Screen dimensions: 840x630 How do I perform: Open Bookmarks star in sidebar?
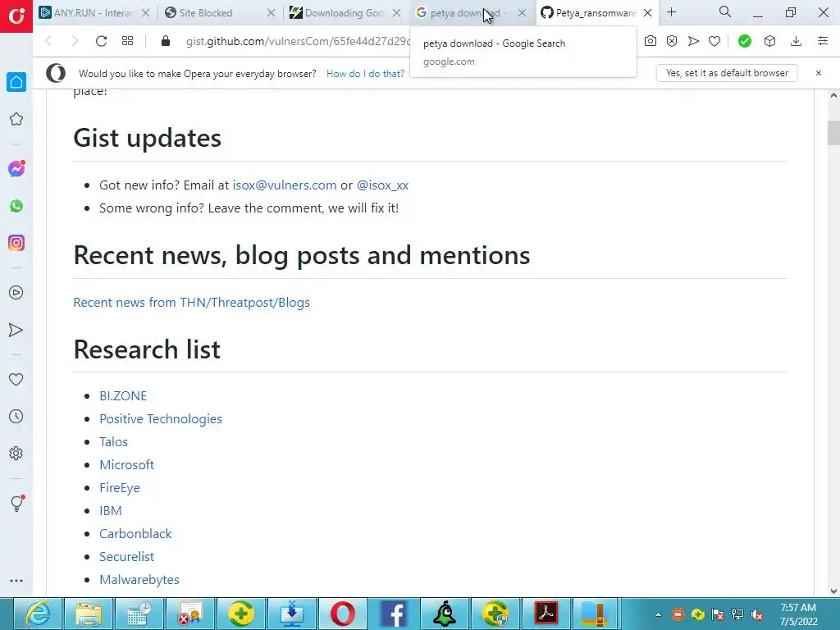pos(16,119)
